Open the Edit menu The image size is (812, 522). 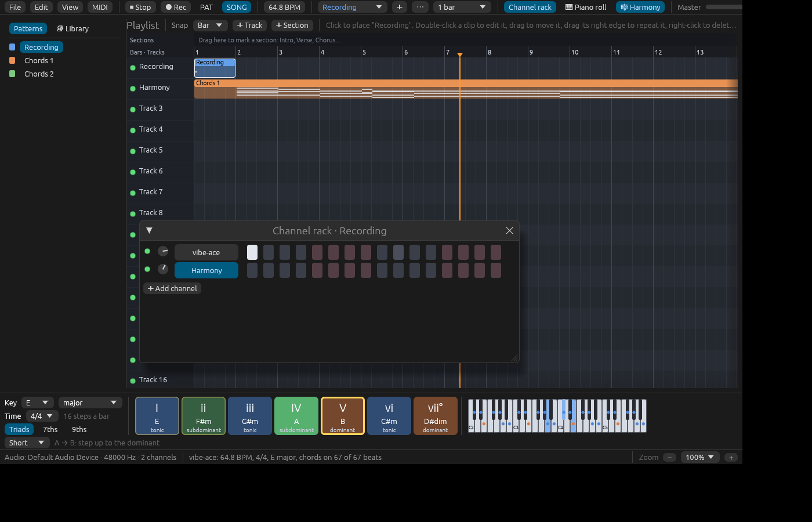[41, 7]
